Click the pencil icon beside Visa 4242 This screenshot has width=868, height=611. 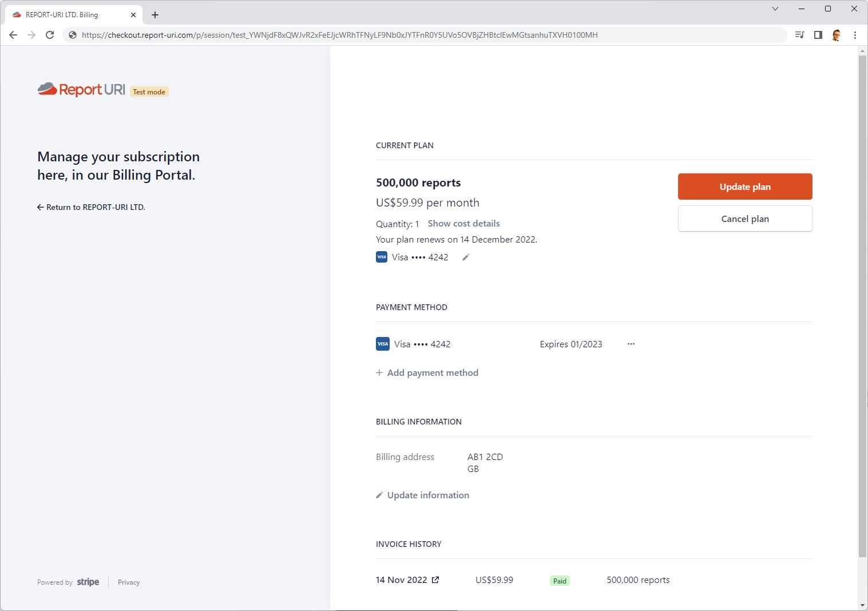point(466,257)
